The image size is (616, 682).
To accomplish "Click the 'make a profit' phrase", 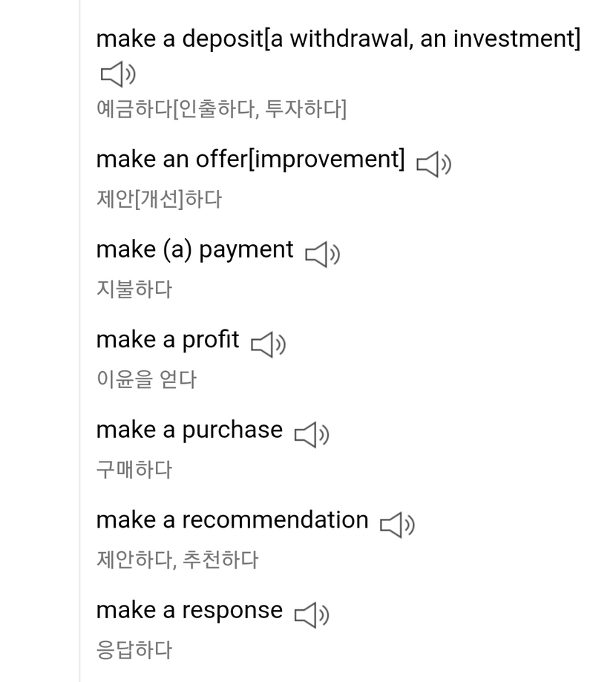I will pyautogui.click(x=168, y=339).
